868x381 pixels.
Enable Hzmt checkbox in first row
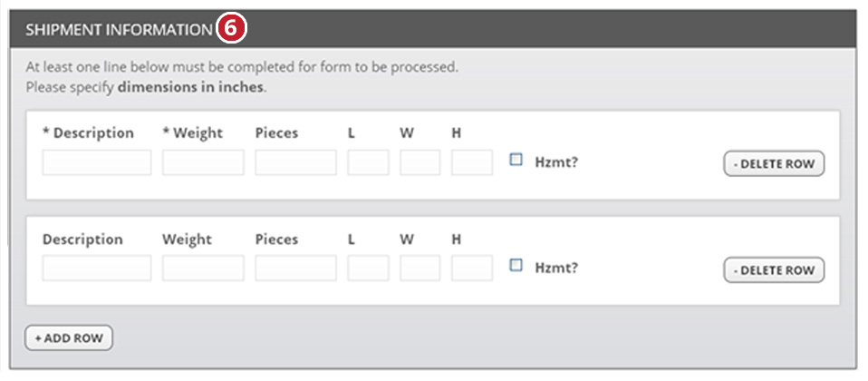point(516,160)
